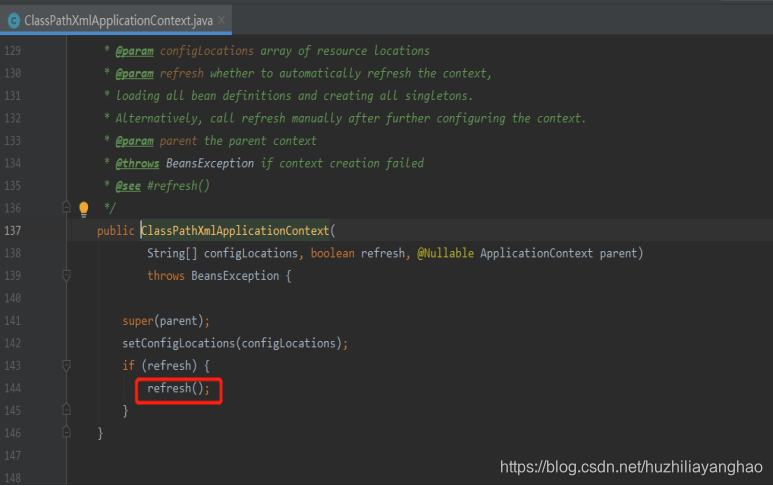Collapse the constructor fold marker at line 139
This screenshot has width=773, height=486.
point(67,275)
